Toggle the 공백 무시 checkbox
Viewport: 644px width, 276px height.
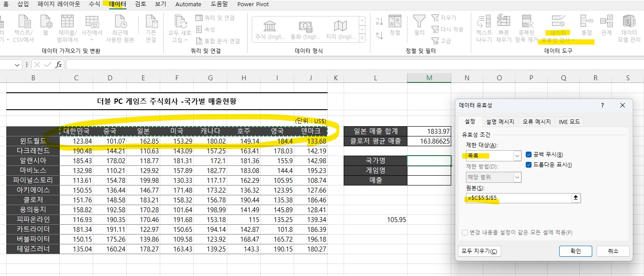528,155
